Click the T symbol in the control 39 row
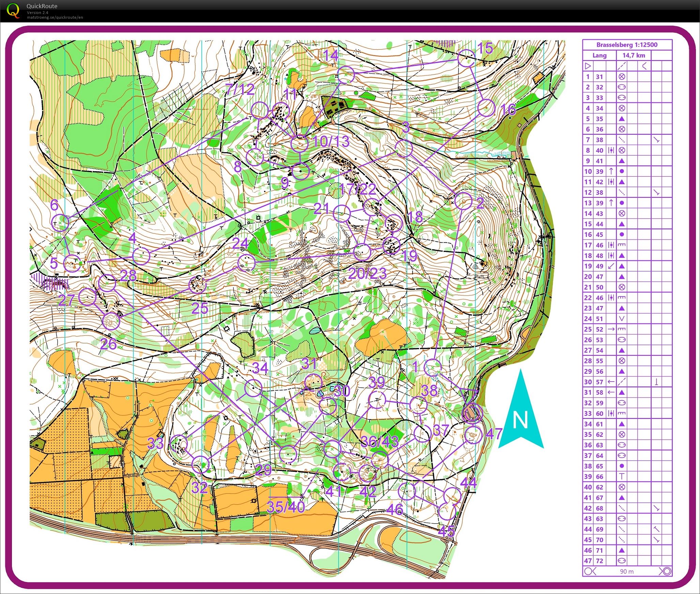700x594 pixels. (621, 477)
